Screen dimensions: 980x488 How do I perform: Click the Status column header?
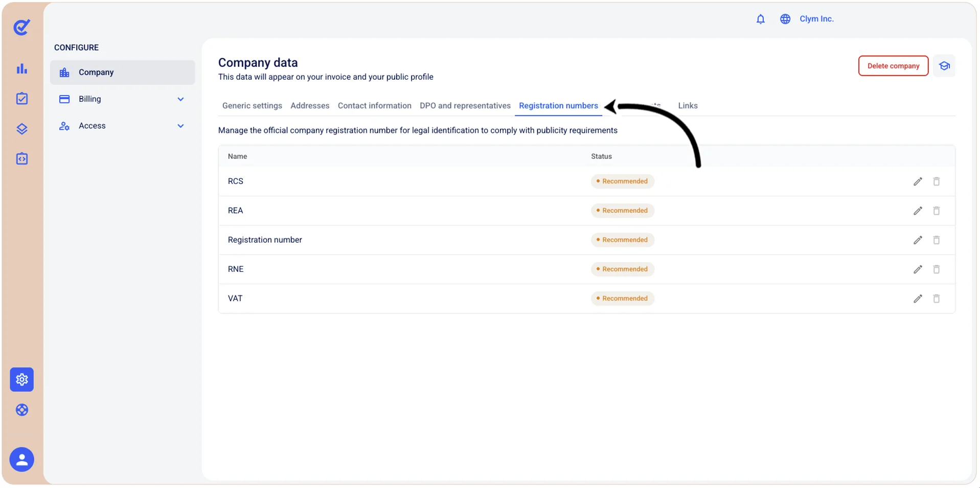(x=601, y=156)
